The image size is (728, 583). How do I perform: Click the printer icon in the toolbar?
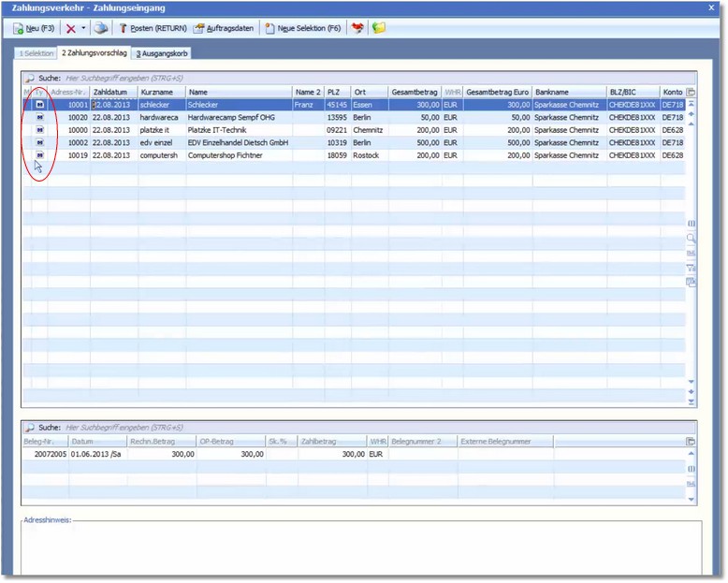coord(101,29)
